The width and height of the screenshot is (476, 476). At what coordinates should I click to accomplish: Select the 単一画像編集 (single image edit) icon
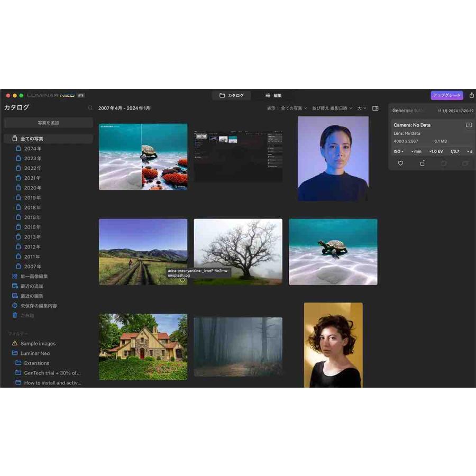coord(15,276)
